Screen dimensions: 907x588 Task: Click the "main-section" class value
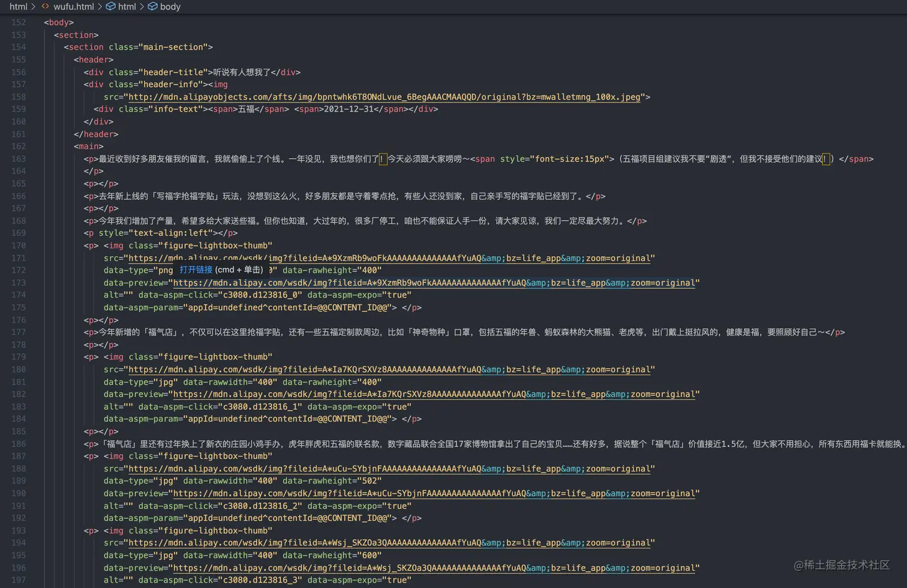(173, 47)
